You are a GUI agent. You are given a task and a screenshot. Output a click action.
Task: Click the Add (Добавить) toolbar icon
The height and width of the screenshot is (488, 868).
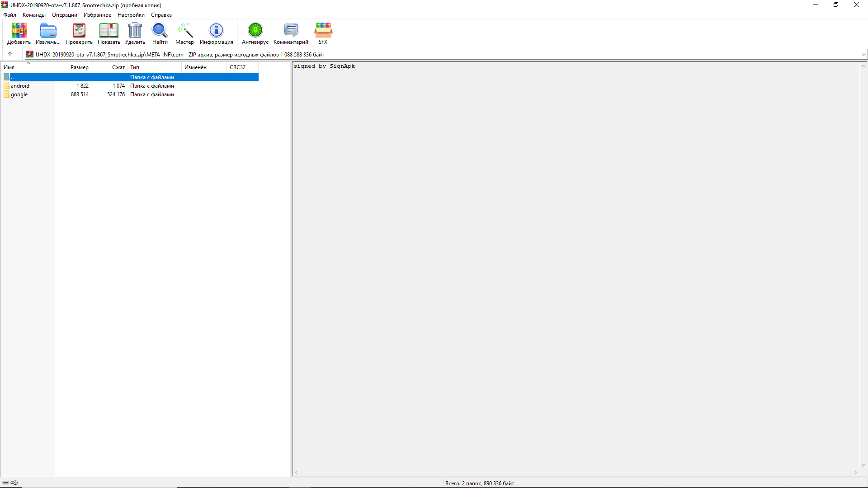tap(19, 34)
